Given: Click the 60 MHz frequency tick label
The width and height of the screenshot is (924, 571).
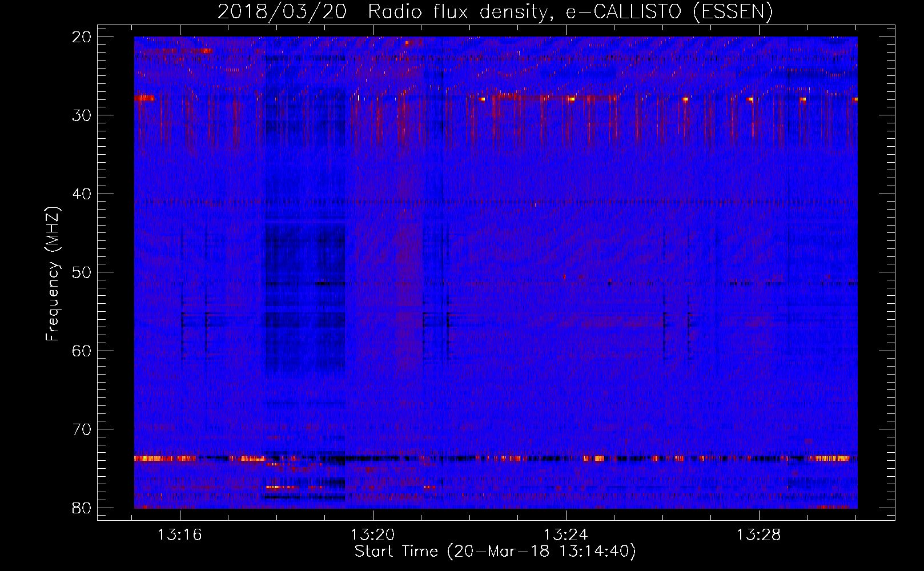Looking at the screenshot, I should click(x=82, y=351).
